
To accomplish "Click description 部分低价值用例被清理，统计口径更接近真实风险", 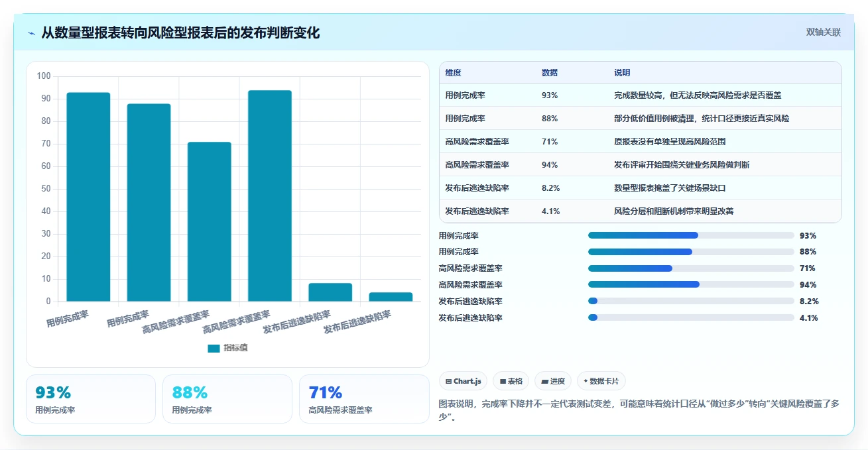I will [x=702, y=119].
